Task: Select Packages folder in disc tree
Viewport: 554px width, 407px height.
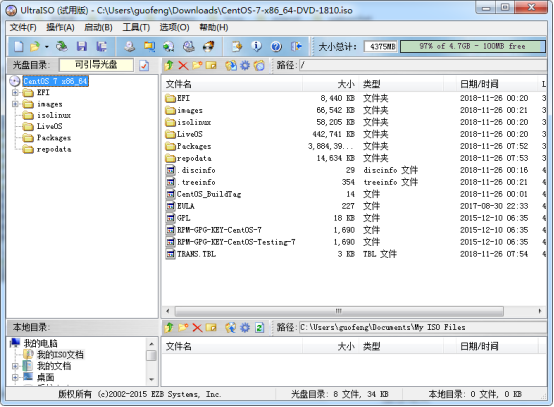Action: click(x=54, y=138)
